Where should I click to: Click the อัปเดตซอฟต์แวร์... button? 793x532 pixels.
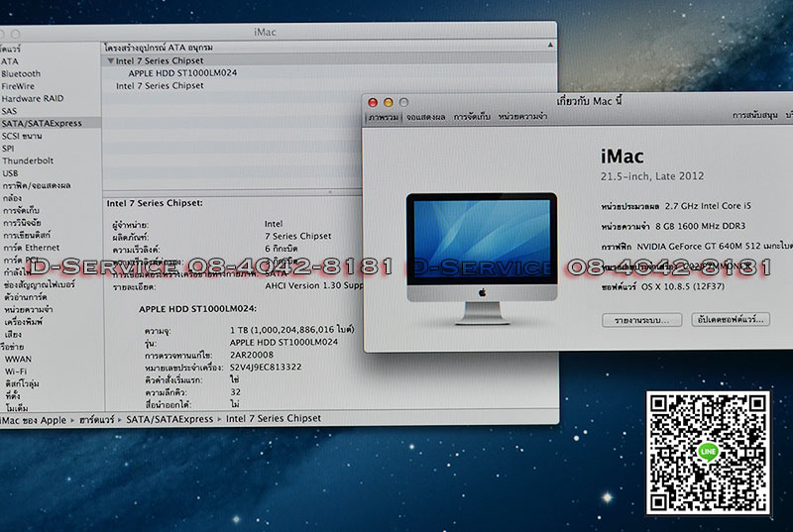click(x=731, y=319)
